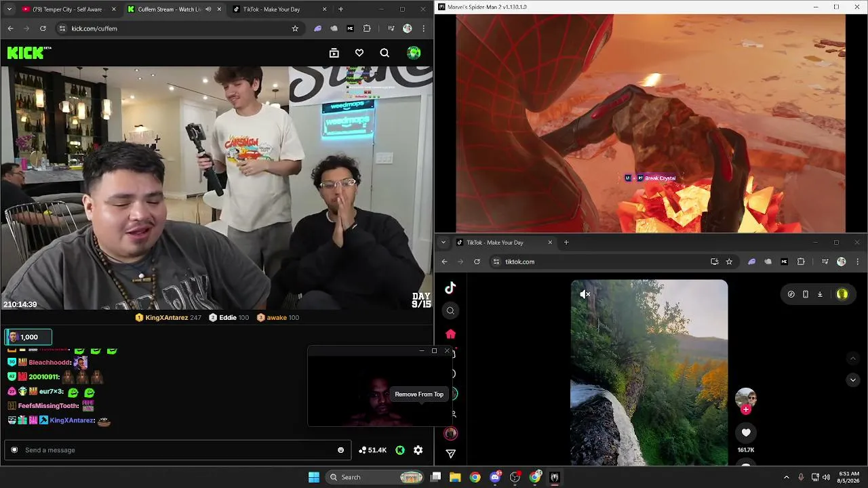
Task: Click the Windows taskbar Search box
Action: [x=374, y=477]
